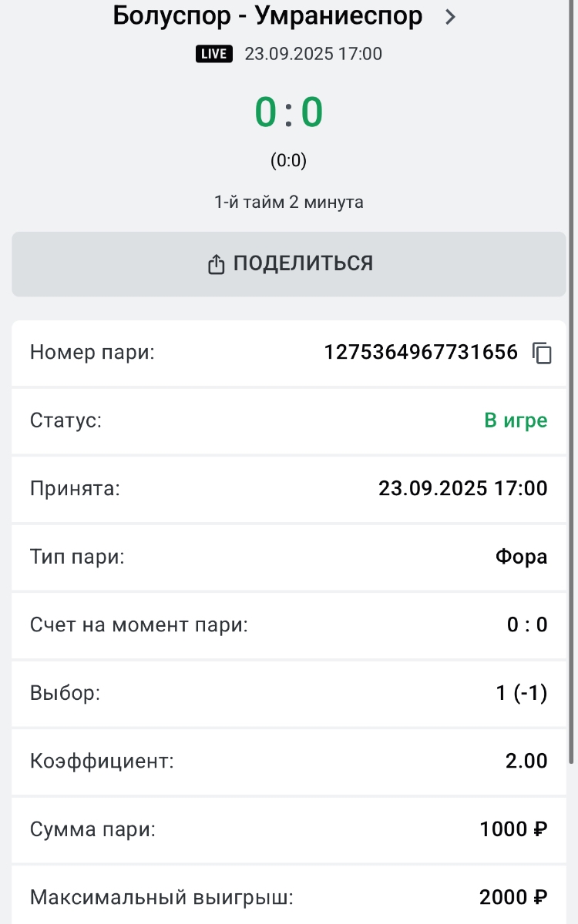The height and width of the screenshot is (924, 578).
Task: Click the LIVE badge
Action: [213, 54]
